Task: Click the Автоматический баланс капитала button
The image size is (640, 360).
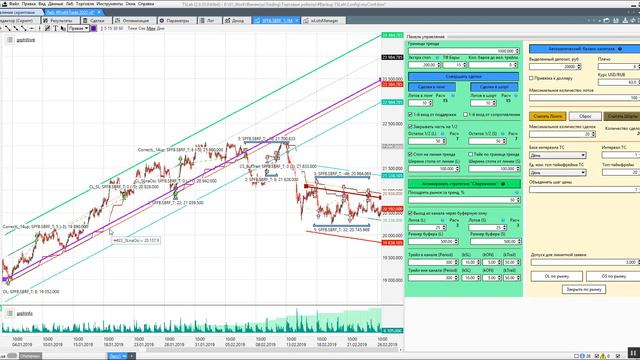Action: click(584, 49)
